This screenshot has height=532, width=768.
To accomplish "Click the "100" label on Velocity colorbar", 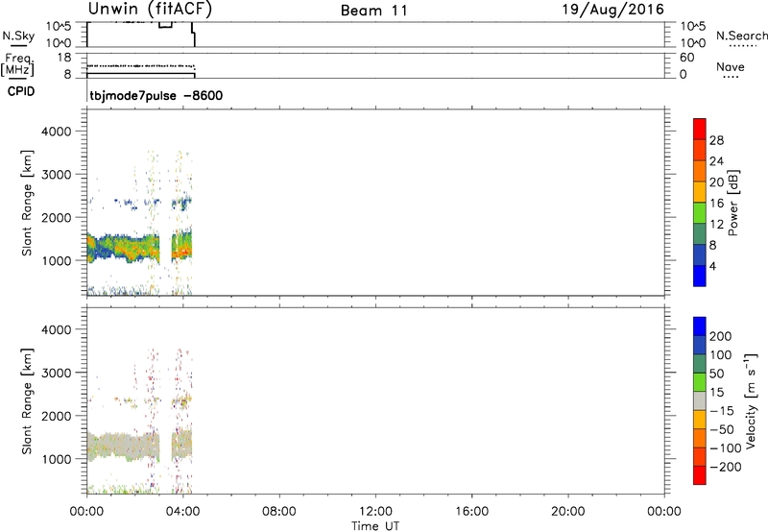I will pos(721,355).
